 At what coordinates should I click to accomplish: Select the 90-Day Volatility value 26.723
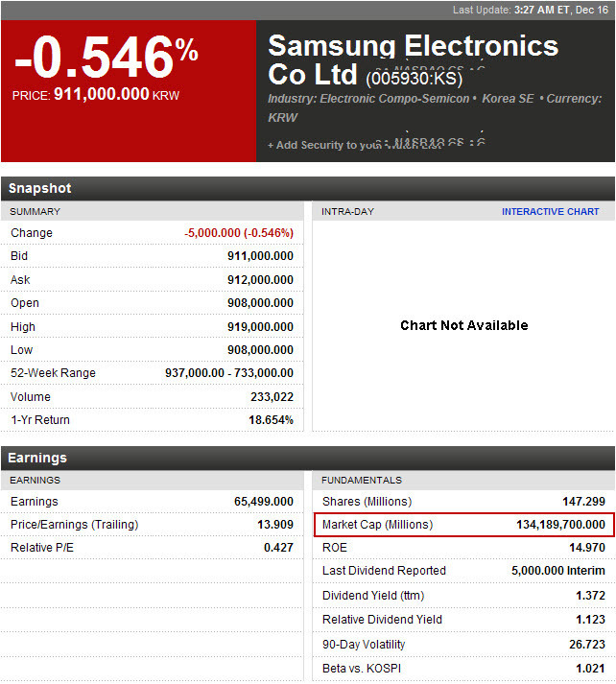coord(587,645)
